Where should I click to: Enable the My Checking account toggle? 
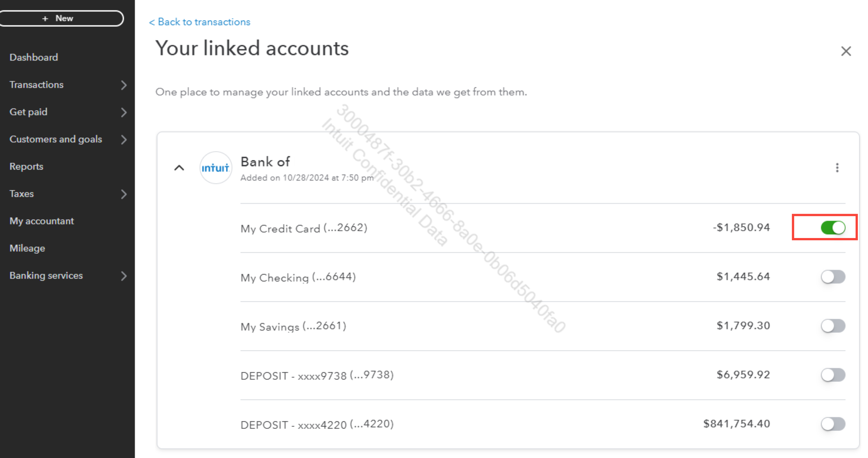click(833, 277)
